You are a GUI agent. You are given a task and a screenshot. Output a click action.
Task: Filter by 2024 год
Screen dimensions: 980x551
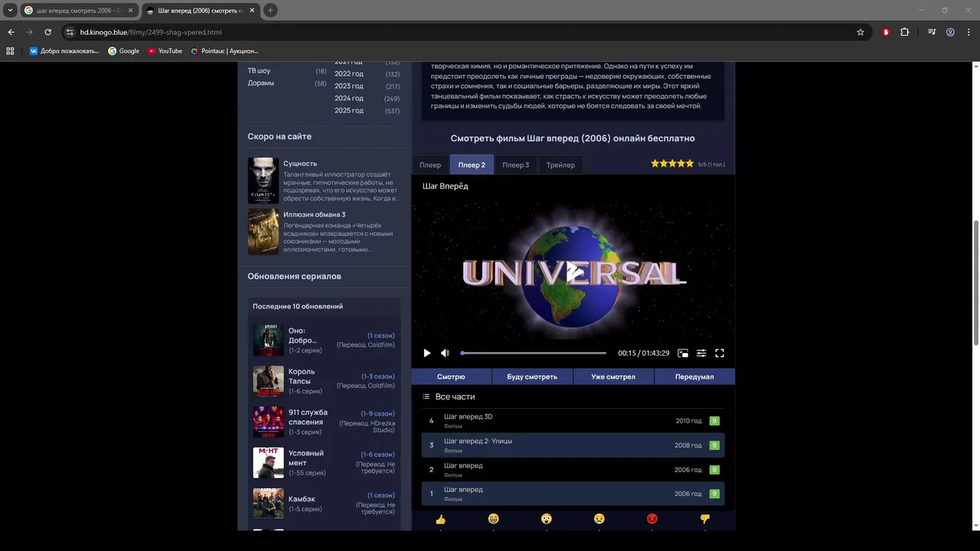(x=349, y=98)
